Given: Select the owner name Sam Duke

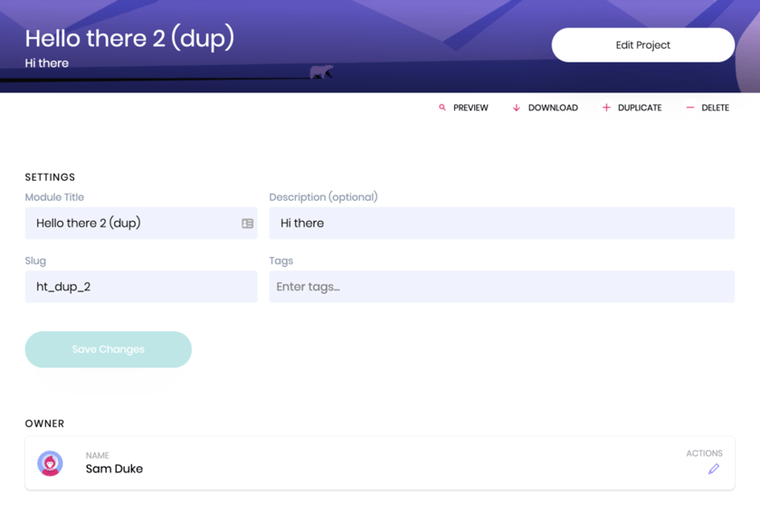Looking at the screenshot, I should pyautogui.click(x=114, y=469).
